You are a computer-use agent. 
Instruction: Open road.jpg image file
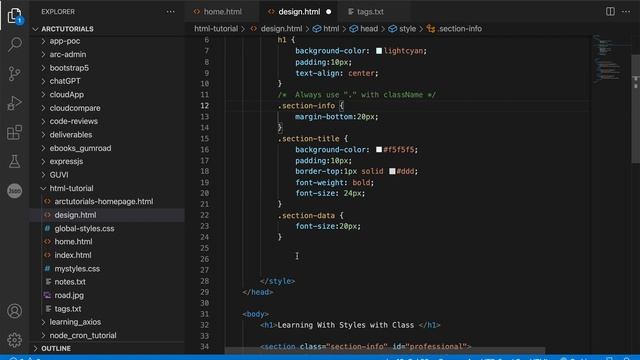tap(69, 296)
